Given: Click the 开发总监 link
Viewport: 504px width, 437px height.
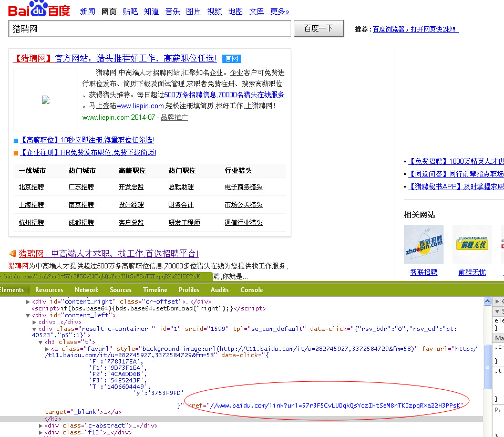Looking at the screenshot, I should pyautogui.click(x=131, y=187).
